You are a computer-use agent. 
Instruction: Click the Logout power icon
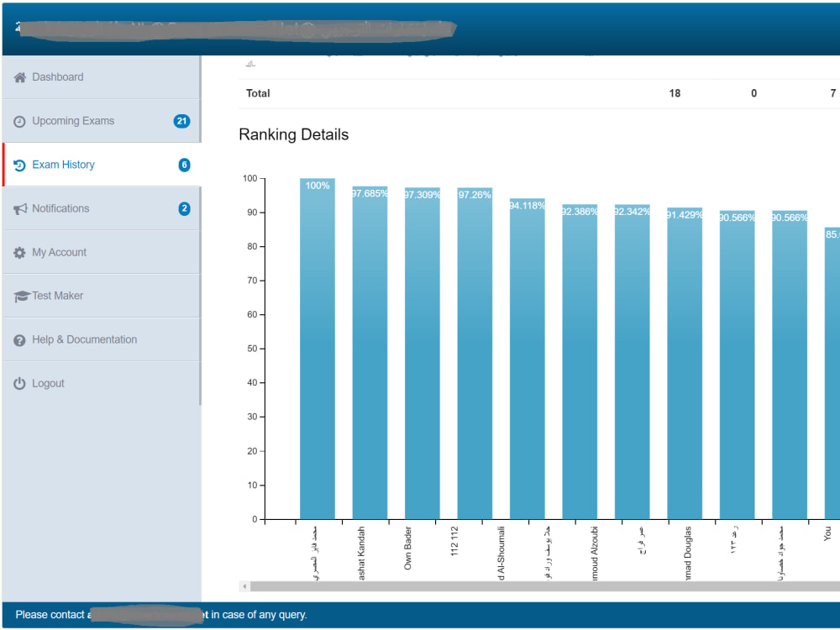pyautogui.click(x=19, y=384)
